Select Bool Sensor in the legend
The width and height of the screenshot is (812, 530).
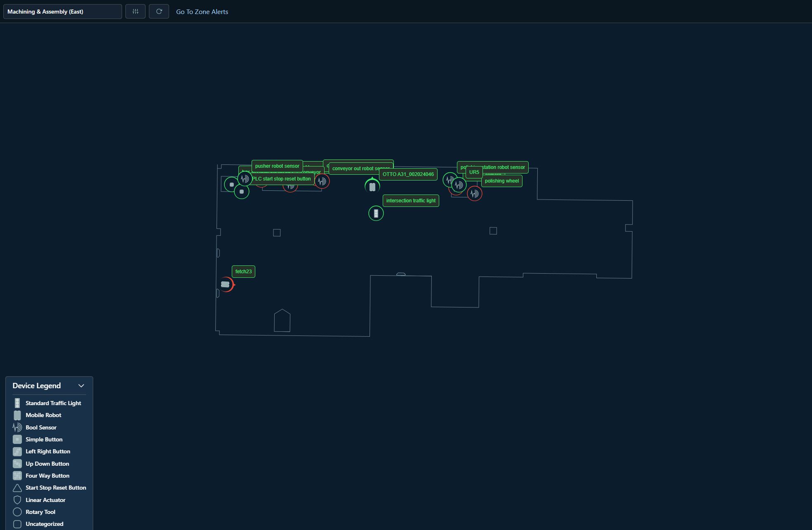41,427
